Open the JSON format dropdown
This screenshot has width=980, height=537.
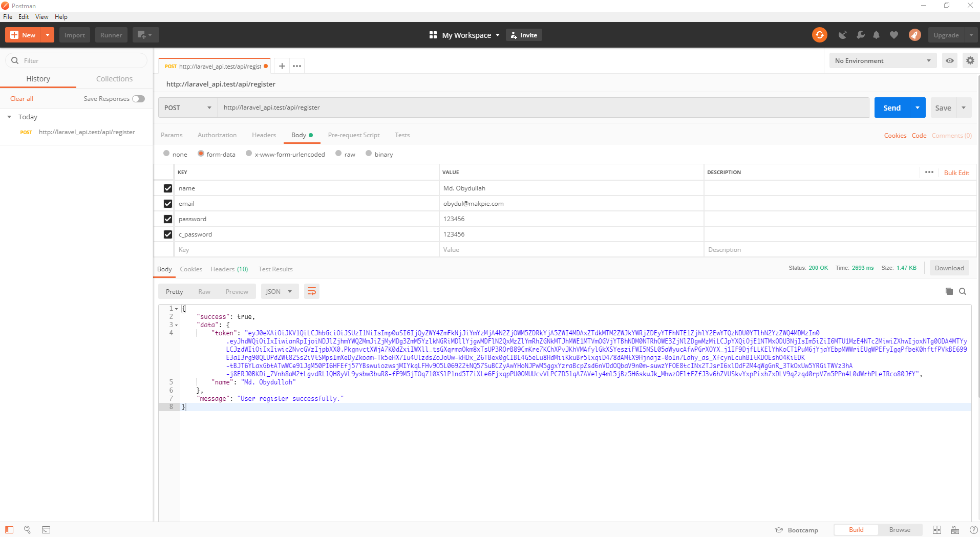[280, 291]
